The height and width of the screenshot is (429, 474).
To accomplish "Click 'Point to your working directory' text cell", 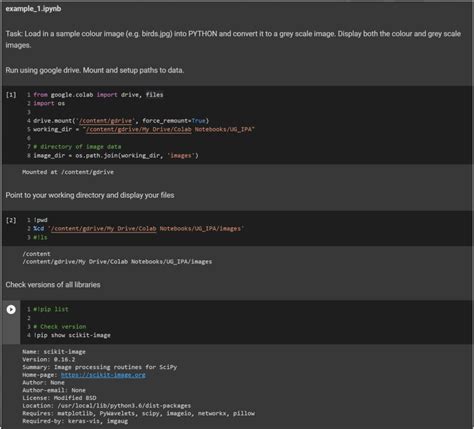I will [90, 195].
